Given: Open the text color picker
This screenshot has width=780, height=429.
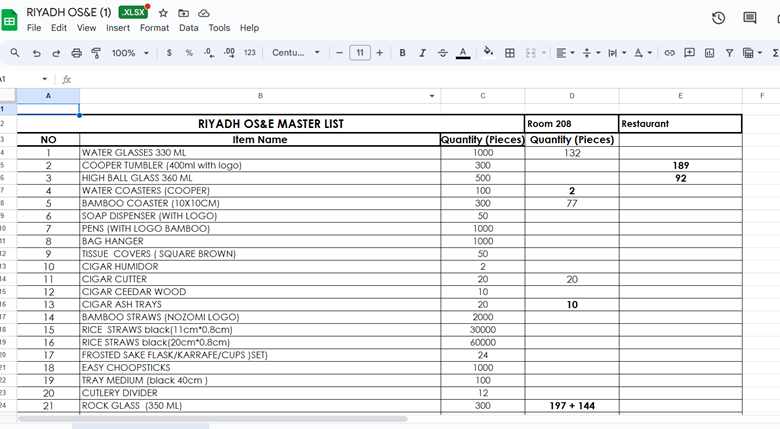Looking at the screenshot, I should coord(463,53).
